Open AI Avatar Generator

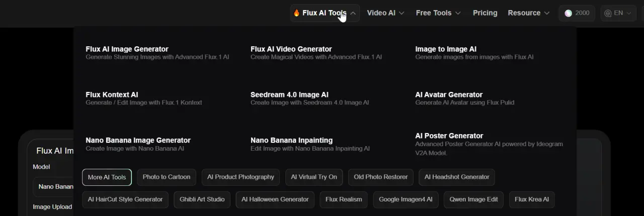pos(449,95)
